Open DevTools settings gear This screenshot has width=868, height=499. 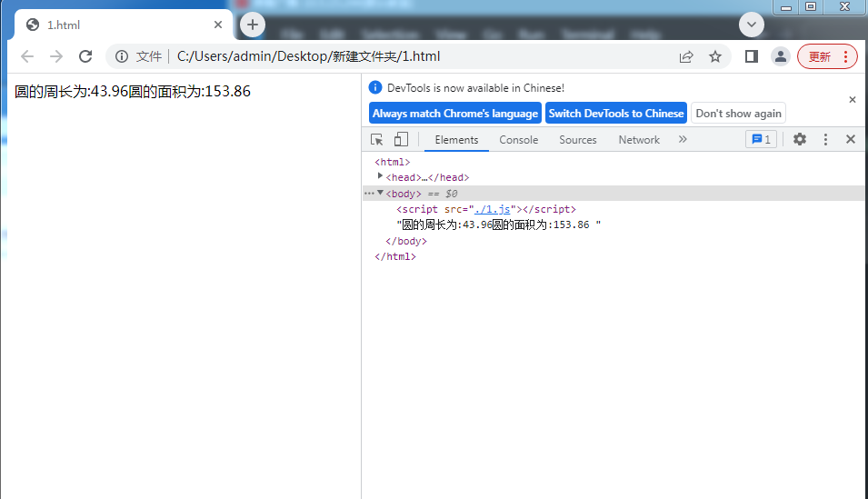800,140
